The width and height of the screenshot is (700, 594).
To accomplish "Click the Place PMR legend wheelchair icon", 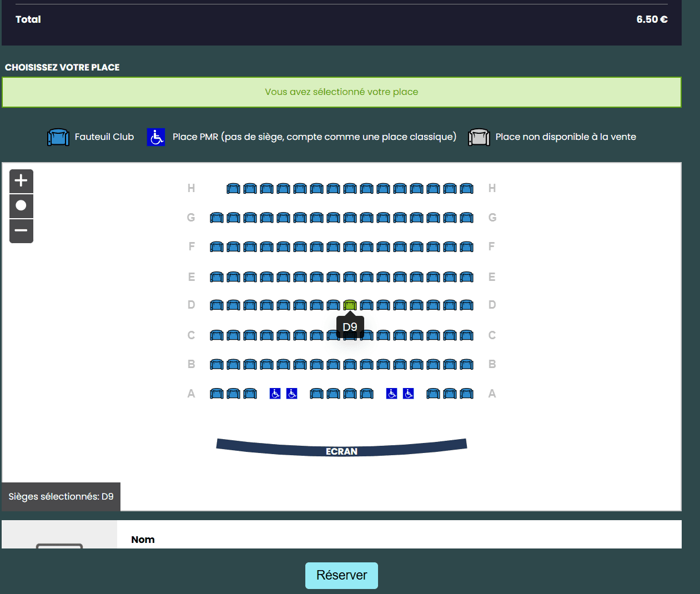I will coord(156,137).
